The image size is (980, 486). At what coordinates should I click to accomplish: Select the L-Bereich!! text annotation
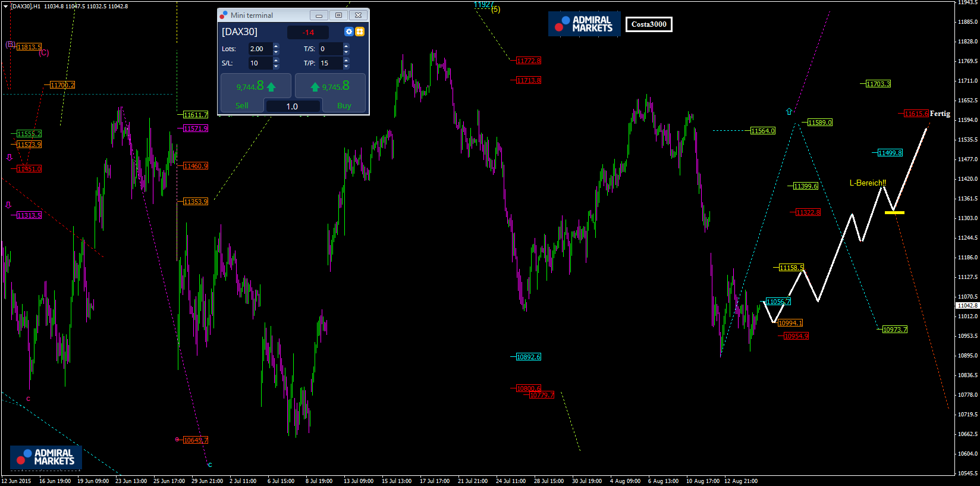pyautogui.click(x=868, y=183)
